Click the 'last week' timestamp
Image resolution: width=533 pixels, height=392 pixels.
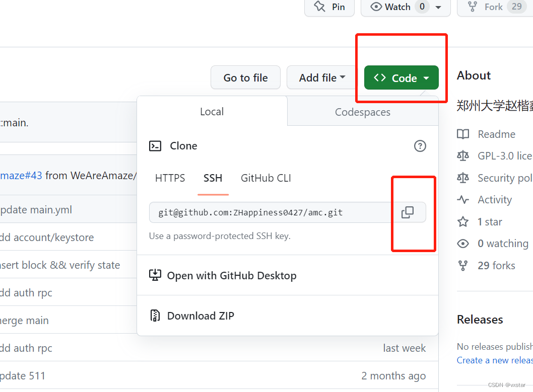click(404, 348)
